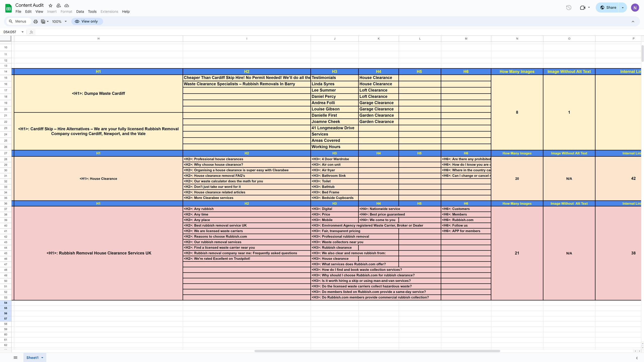The width and height of the screenshot is (644, 362).
Task: Open the Share options dropdown arrow
Action: [x=623, y=8]
